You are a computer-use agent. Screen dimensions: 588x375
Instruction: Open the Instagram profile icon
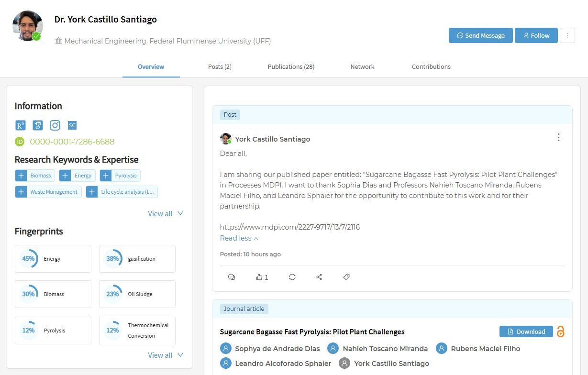[x=55, y=125]
